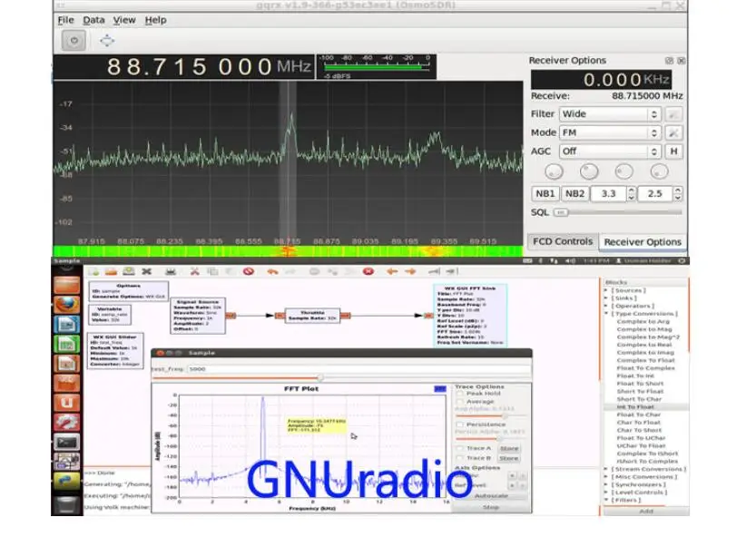The width and height of the screenshot is (756, 537).
Task: Click the black X close-file icon in GRC
Action: [147, 272]
